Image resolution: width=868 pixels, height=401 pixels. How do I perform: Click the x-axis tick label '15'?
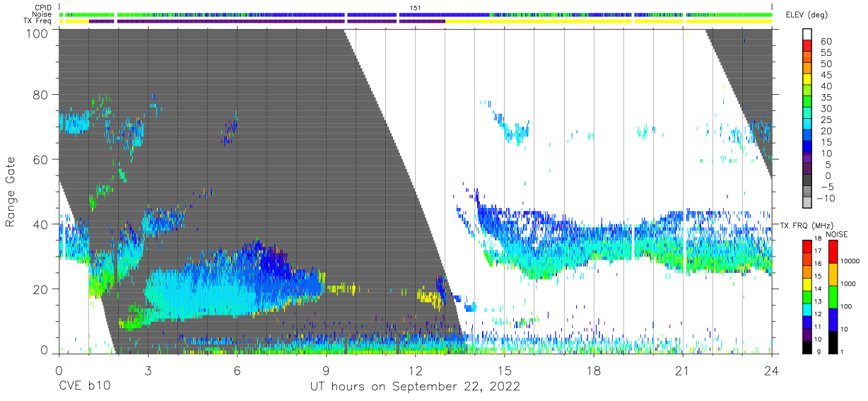(x=505, y=370)
